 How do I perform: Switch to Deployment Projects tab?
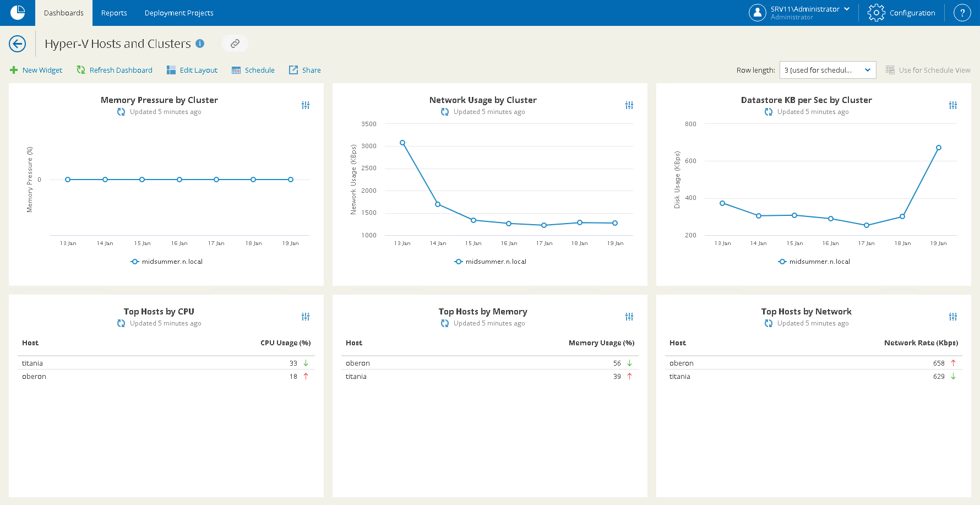pos(179,13)
